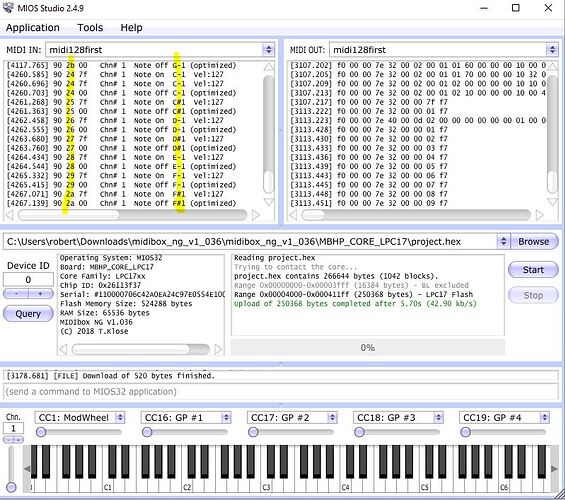Click the CC16: GP #1 slider handle
The height and width of the screenshot is (500, 565).
[147, 432]
